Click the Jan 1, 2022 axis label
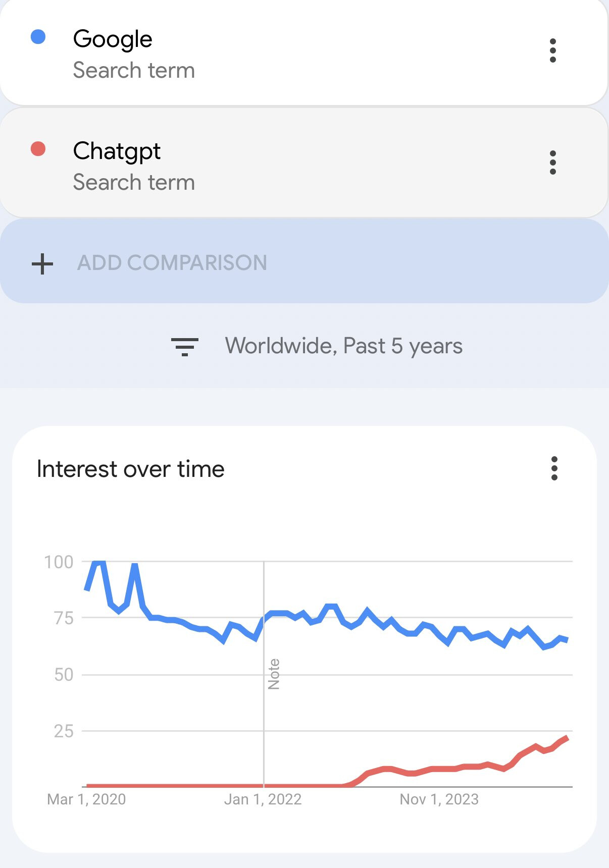Image resolution: width=609 pixels, height=868 pixels. 263,799
